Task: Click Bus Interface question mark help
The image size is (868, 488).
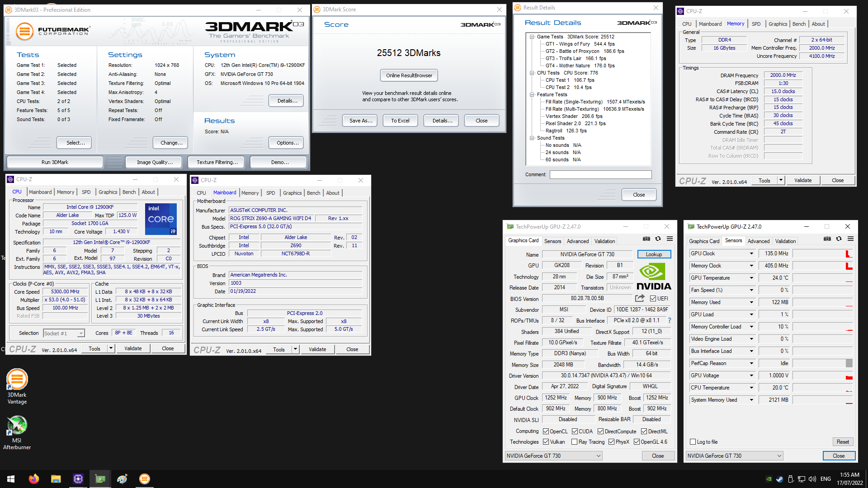Action: point(670,320)
